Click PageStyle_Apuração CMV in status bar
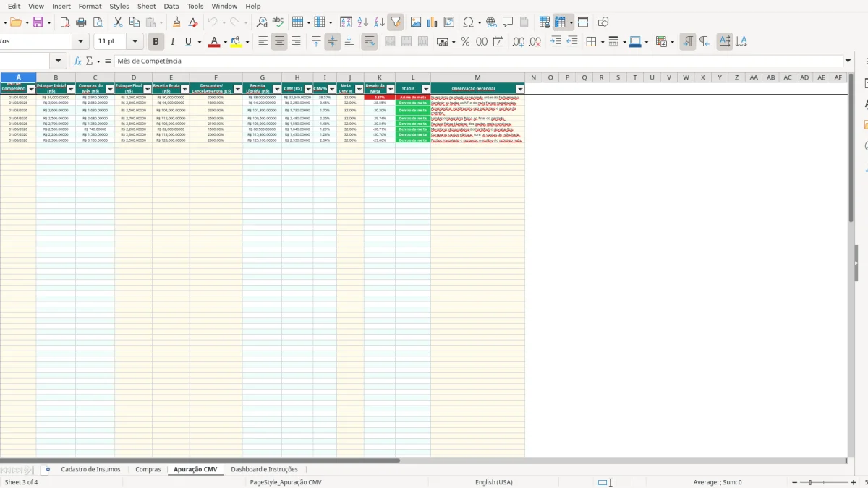This screenshot has width=868, height=488. pos(286,482)
